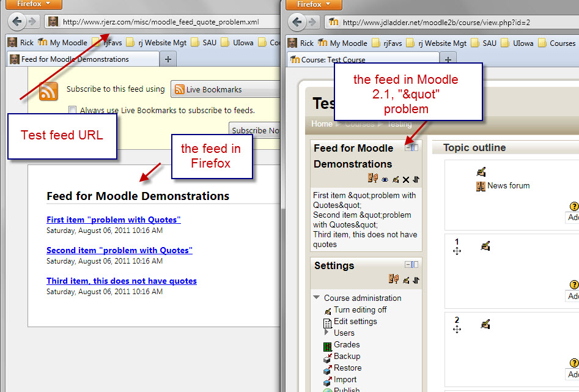579x392 pixels.
Task: Click the News forum activity icon
Action: tap(481, 186)
